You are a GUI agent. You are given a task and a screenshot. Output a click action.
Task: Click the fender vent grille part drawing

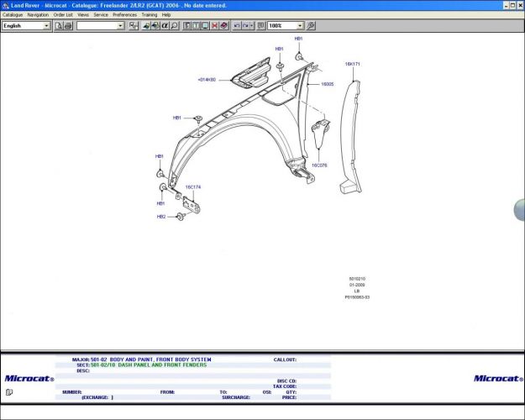click(x=251, y=74)
